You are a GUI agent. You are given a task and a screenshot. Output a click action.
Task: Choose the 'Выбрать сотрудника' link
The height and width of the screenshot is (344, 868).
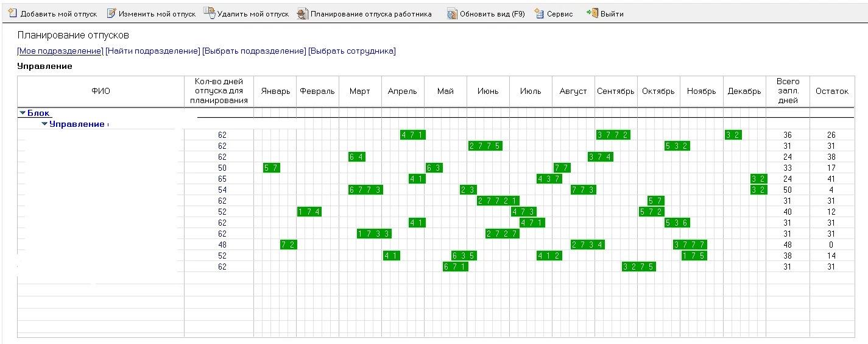[x=352, y=51]
